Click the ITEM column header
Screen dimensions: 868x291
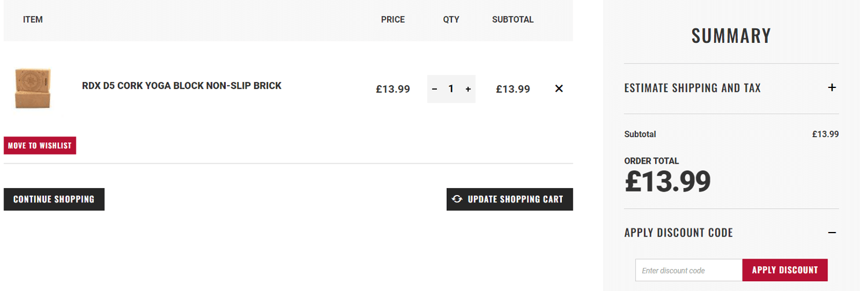pos(33,20)
